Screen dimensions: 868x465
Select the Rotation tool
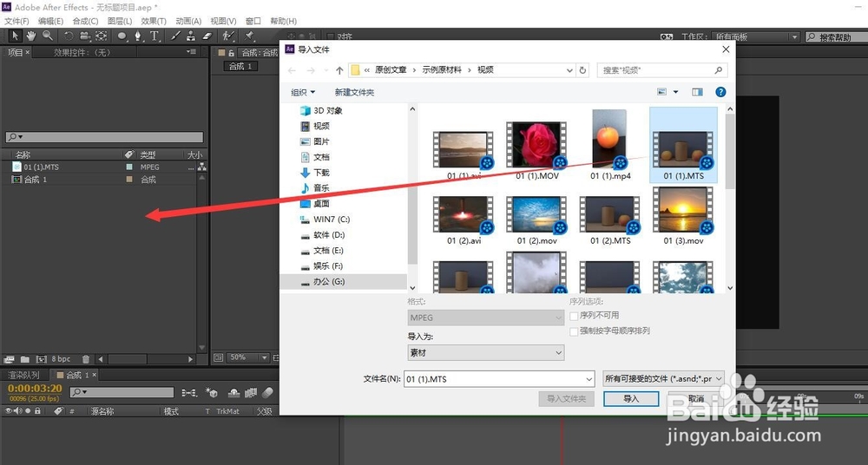pyautogui.click(x=68, y=36)
